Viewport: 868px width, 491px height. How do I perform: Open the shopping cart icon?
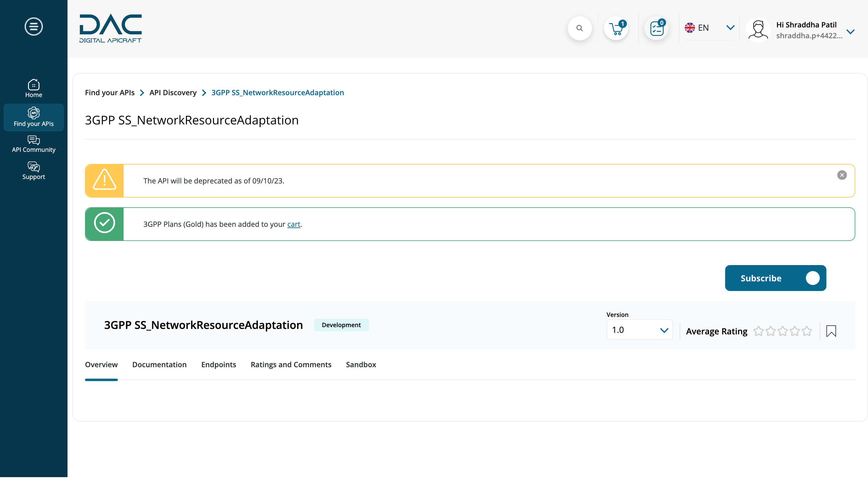[x=616, y=28]
